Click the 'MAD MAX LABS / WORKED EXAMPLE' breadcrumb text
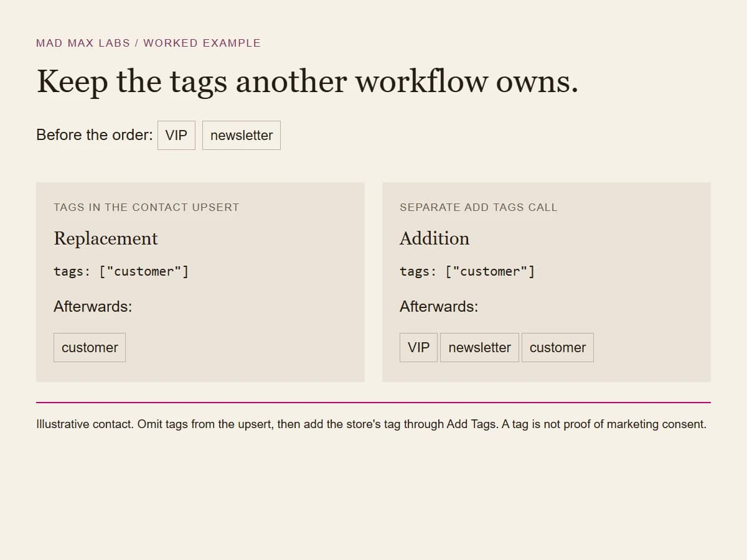This screenshot has width=747, height=560. click(x=148, y=43)
